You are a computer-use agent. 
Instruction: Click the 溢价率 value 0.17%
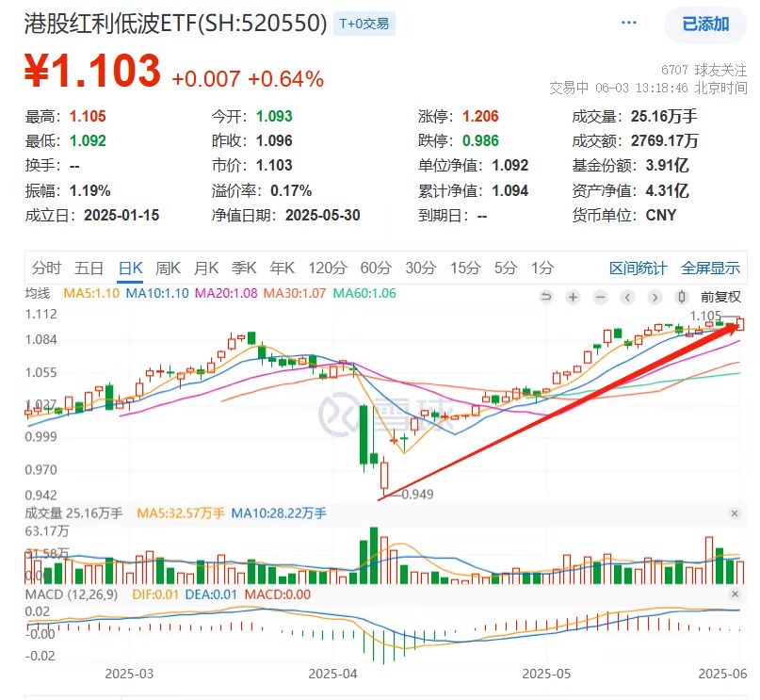coord(291,191)
